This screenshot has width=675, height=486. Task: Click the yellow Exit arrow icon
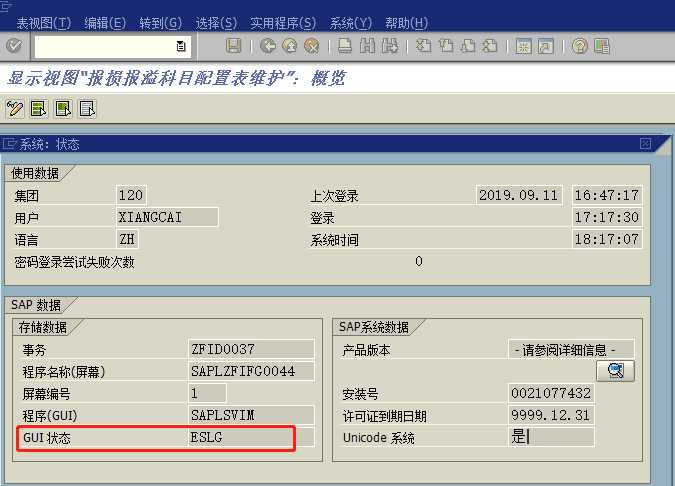coord(290,46)
